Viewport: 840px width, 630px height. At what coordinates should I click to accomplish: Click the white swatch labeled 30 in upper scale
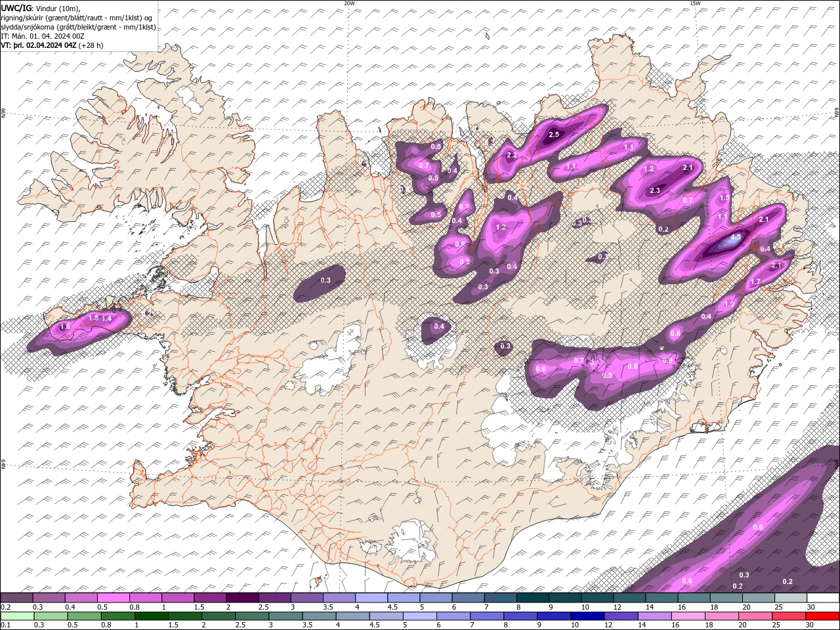(823, 598)
